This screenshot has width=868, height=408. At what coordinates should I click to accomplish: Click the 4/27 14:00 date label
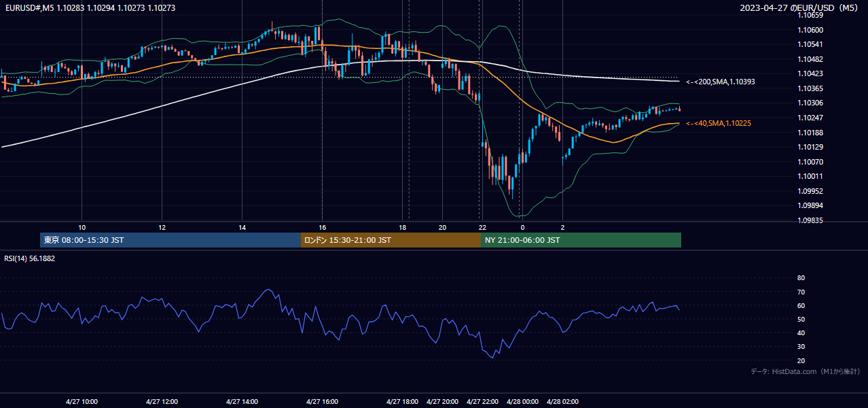242,401
